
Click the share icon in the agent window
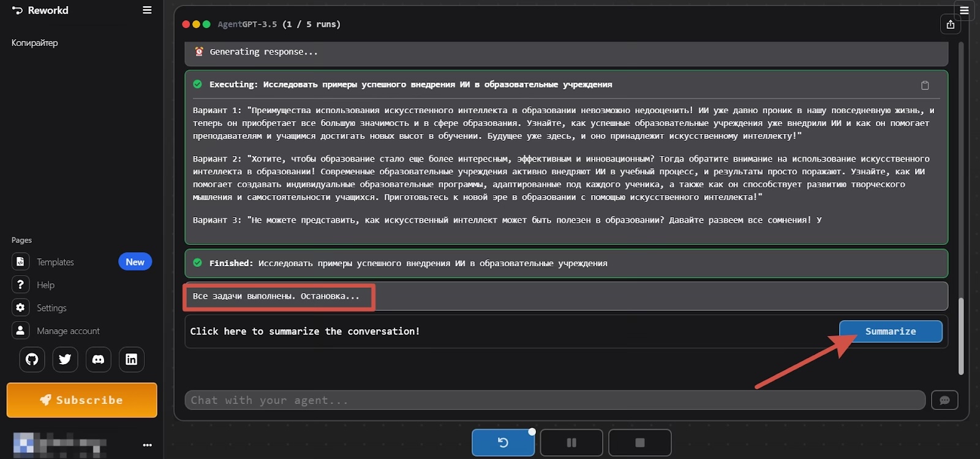[x=951, y=24]
